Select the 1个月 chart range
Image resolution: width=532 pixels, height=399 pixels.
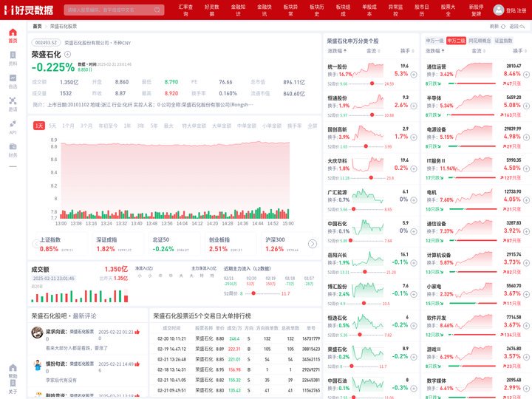(x=68, y=126)
